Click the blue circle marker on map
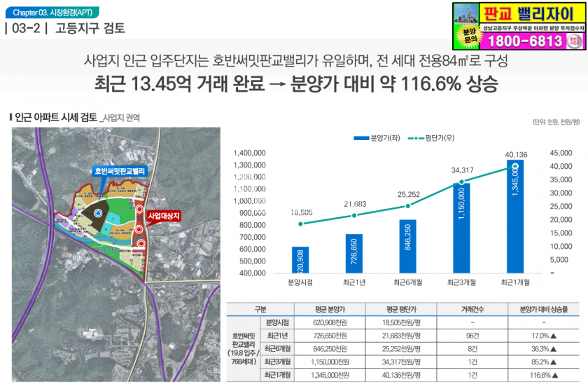 98,212
